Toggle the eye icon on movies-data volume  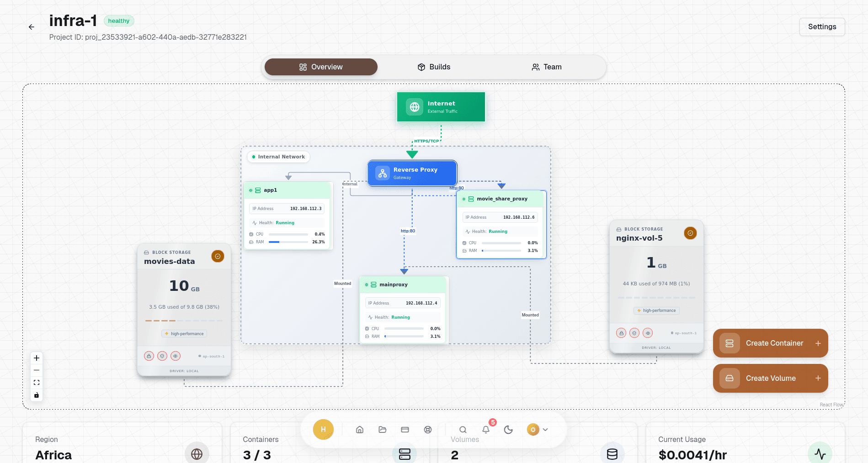(x=176, y=356)
